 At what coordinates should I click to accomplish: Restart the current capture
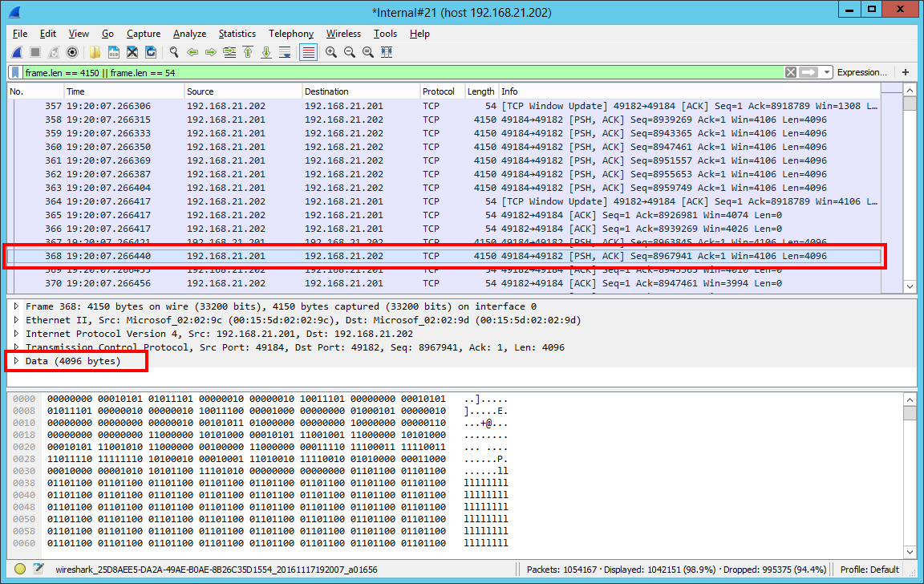tap(54, 52)
